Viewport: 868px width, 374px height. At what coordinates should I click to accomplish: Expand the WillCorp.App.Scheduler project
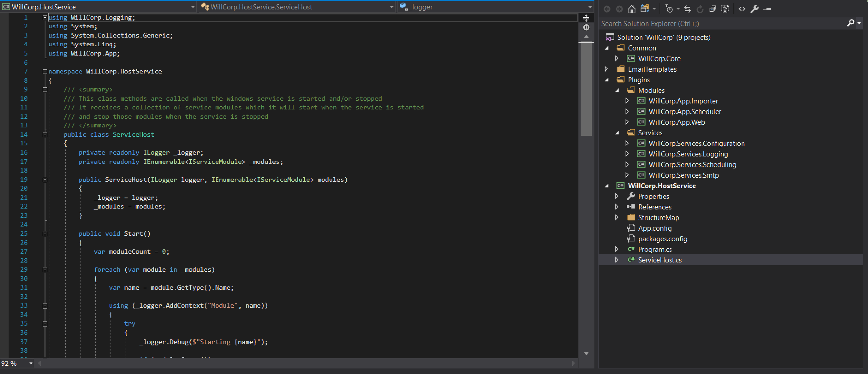(627, 112)
